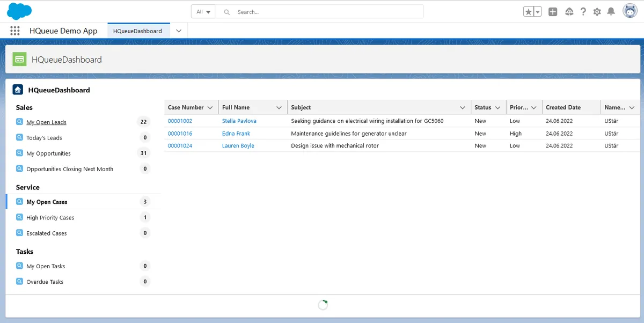The image size is (644, 323).
Task: Click icon beside Opportunities Closing Next Month
Action: tap(20, 168)
